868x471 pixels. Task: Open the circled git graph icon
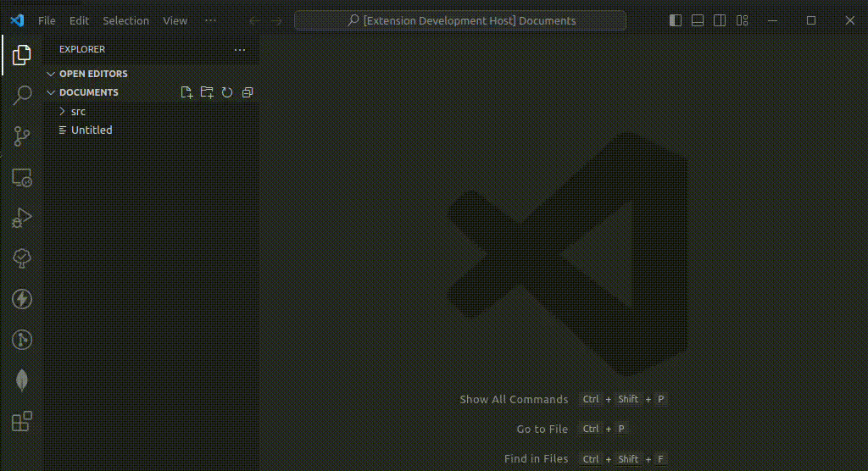[x=21, y=340]
